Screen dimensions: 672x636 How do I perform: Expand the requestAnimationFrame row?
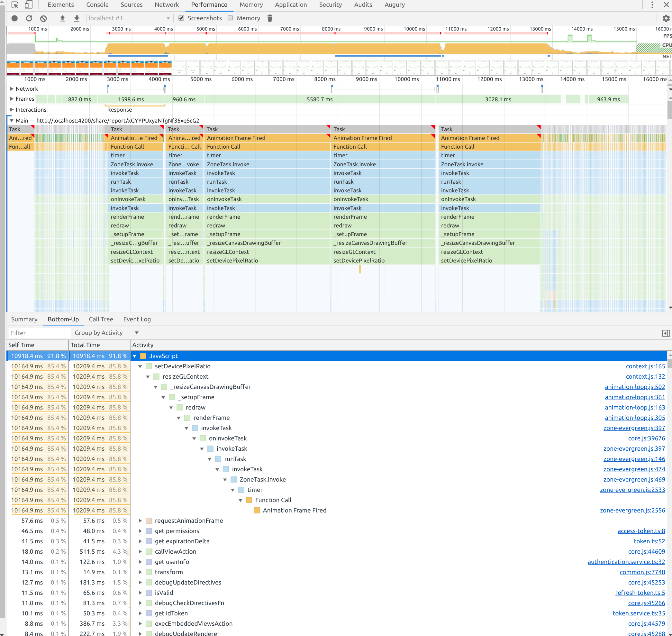coord(140,521)
